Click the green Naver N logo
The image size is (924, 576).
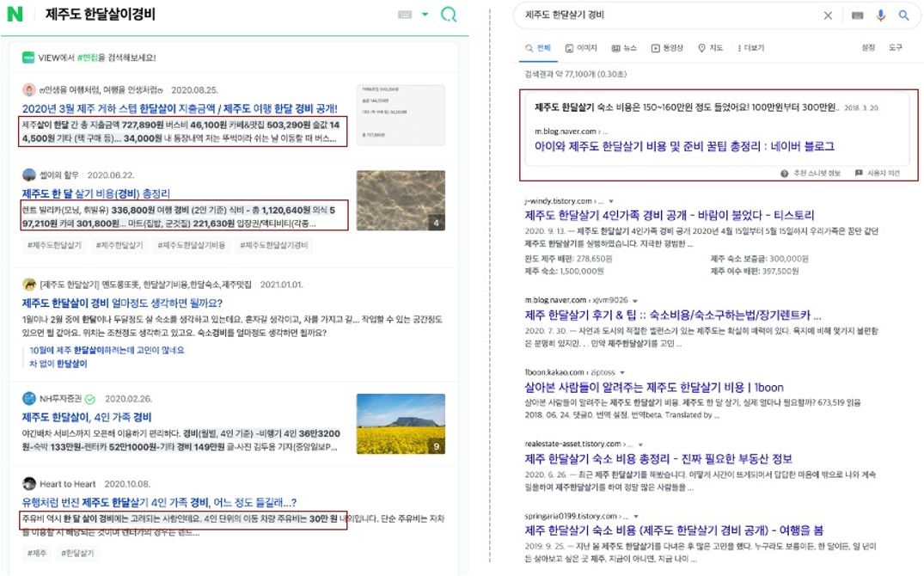15,14
